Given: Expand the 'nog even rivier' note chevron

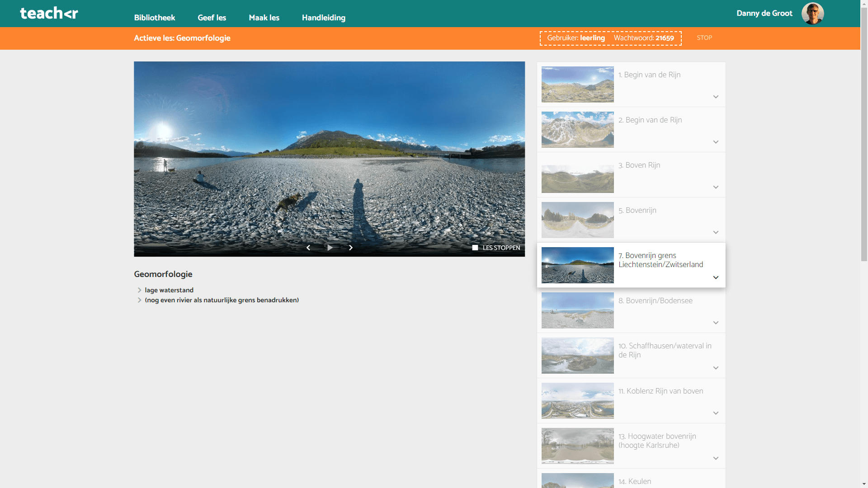Looking at the screenshot, I should click(139, 300).
